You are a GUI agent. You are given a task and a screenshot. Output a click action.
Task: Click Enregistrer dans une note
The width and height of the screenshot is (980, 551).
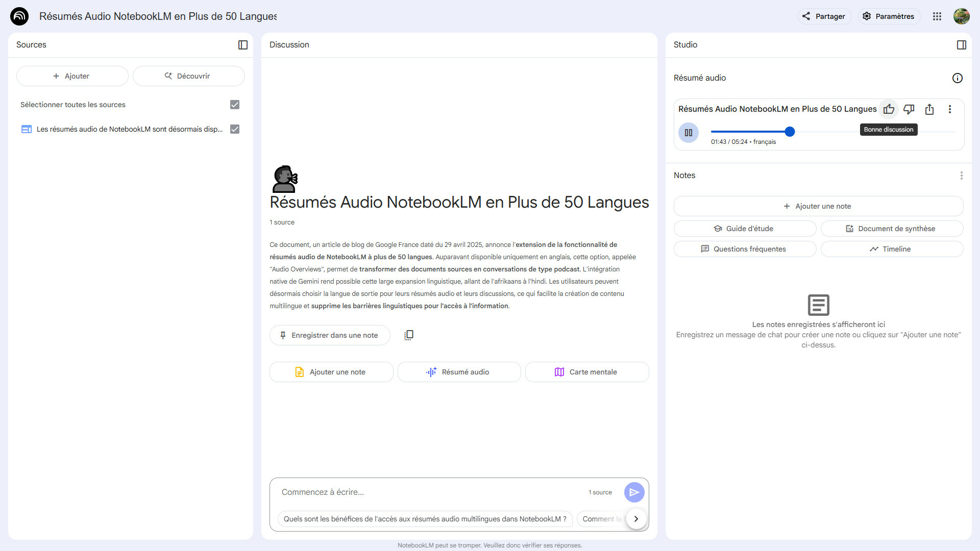(x=330, y=335)
